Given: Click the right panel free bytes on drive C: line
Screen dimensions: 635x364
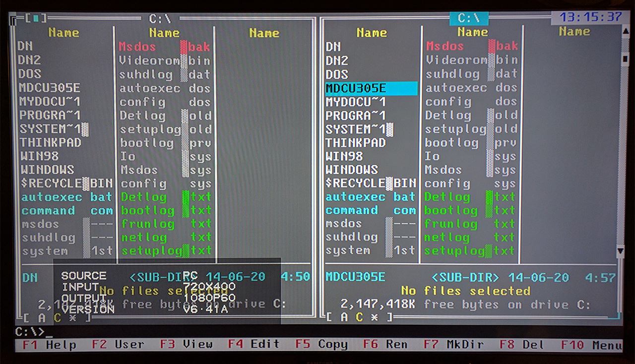Looking at the screenshot, I should [465, 304].
